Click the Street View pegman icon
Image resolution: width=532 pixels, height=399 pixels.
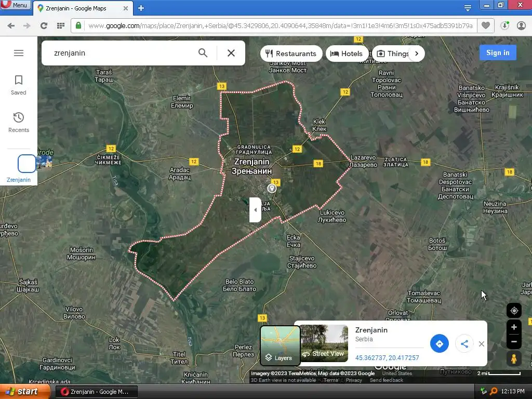pyautogui.click(x=514, y=358)
